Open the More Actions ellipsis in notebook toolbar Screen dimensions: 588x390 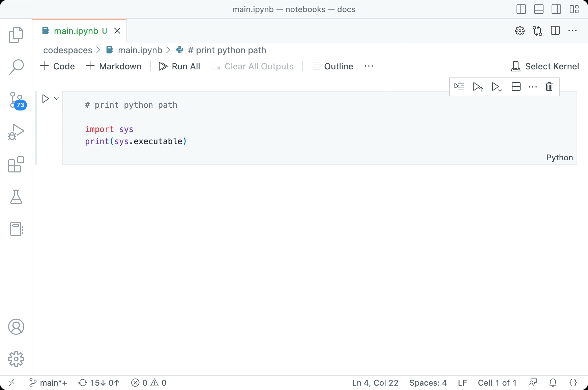tap(369, 66)
